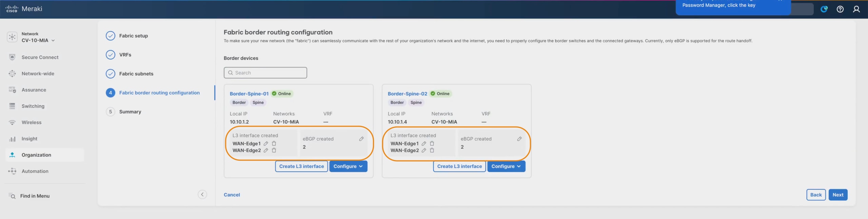The image size is (868, 219).
Task: Click the Network hub icon beside CV-10-MIA
Action: pos(12,37)
